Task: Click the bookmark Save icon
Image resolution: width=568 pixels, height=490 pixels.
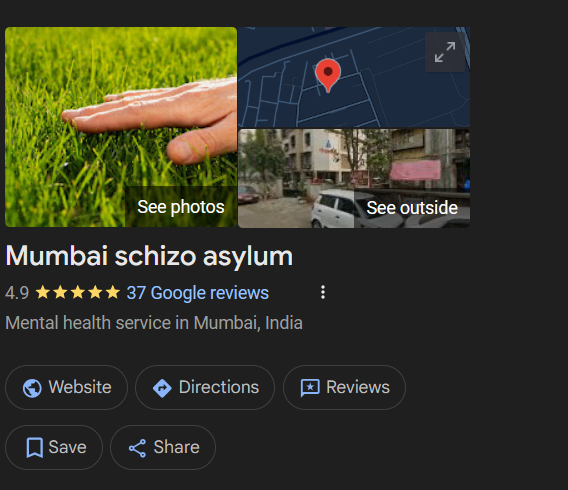Action: [35, 448]
